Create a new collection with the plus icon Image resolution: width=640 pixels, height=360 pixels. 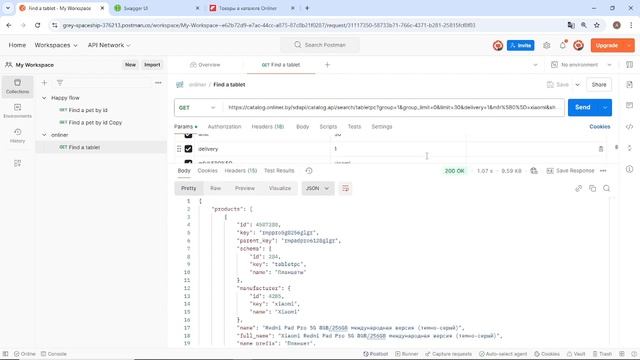44,83
